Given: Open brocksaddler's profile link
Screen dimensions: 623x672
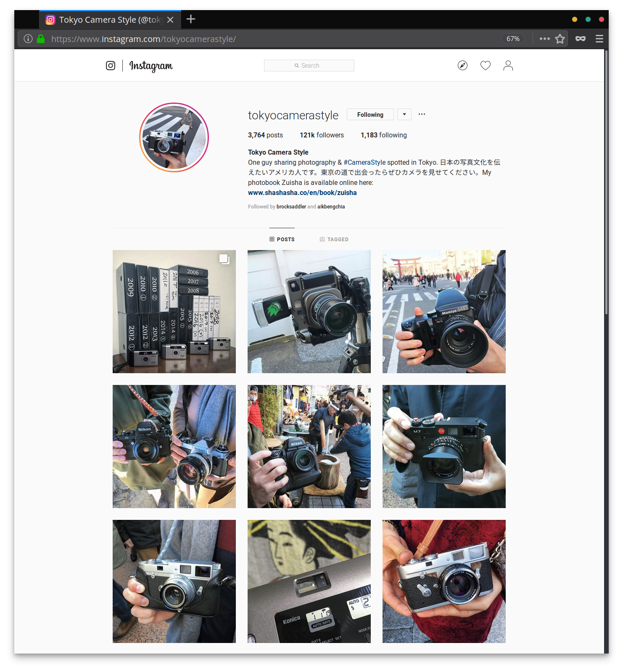Looking at the screenshot, I should click(291, 207).
